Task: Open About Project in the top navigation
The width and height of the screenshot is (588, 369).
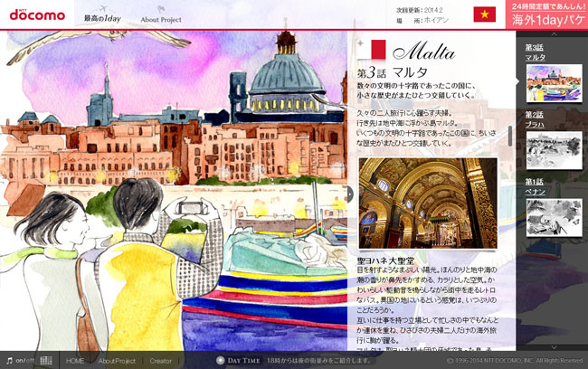Action: coord(163,18)
